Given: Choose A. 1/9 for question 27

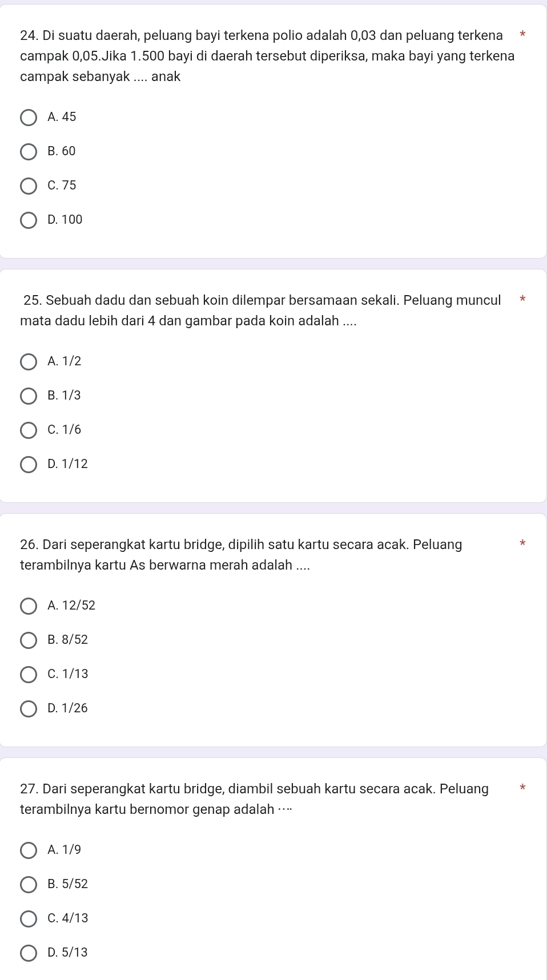Looking at the screenshot, I should point(29,850).
